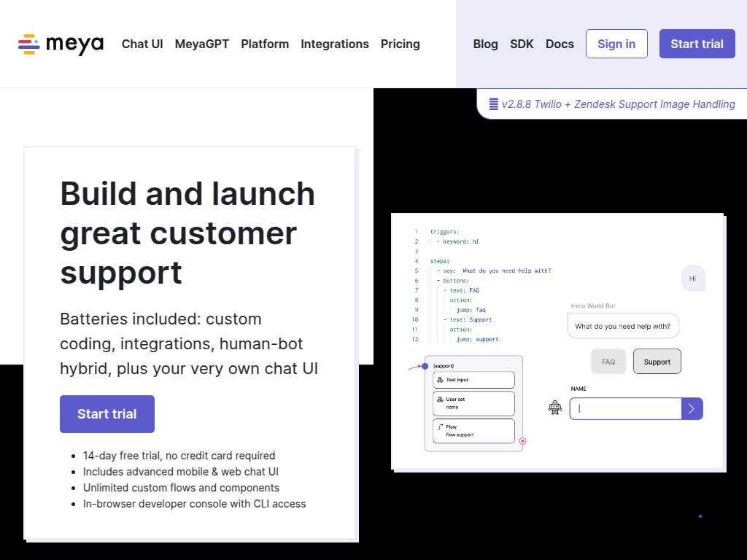Click Start trial in the header

click(697, 44)
